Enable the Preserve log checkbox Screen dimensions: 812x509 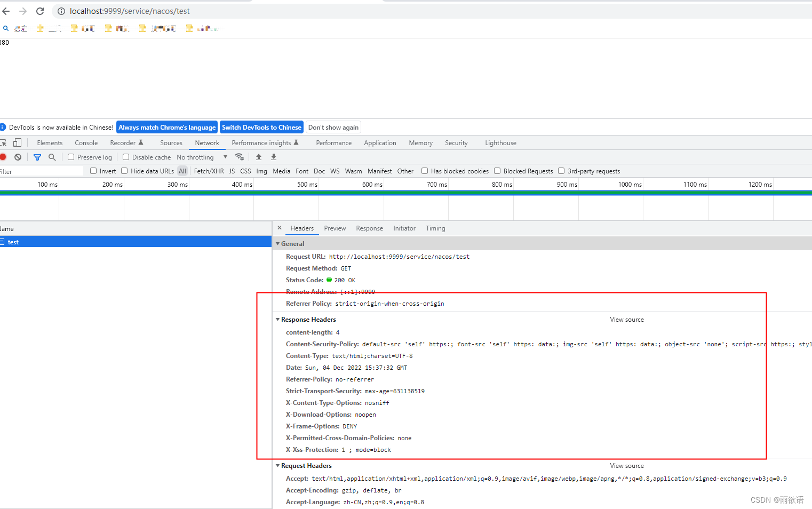point(71,157)
